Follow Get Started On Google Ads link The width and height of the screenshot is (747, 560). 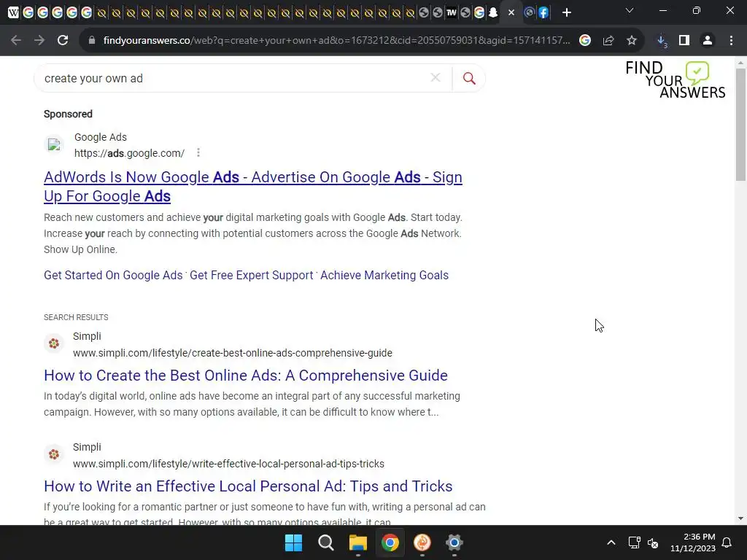coord(113,275)
